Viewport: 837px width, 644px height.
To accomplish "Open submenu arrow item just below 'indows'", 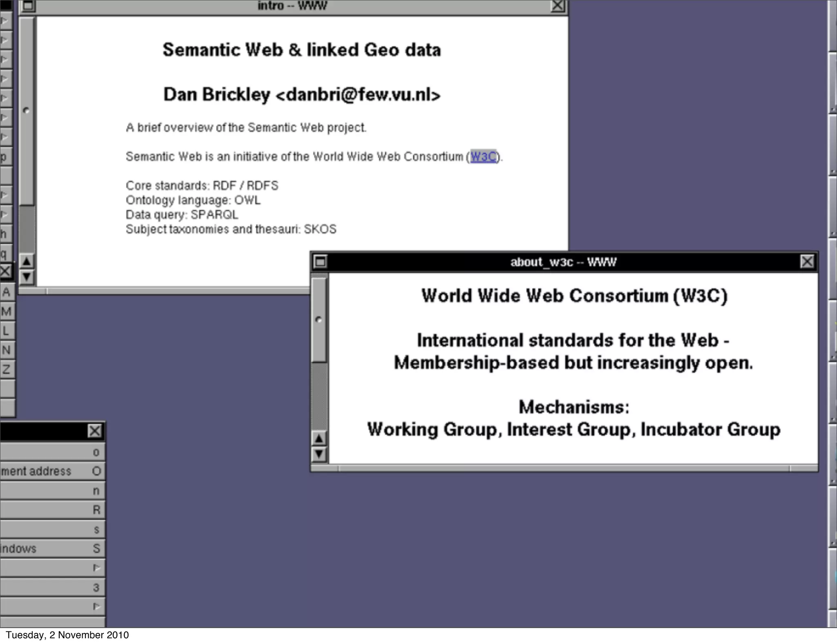I will (x=52, y=568).
